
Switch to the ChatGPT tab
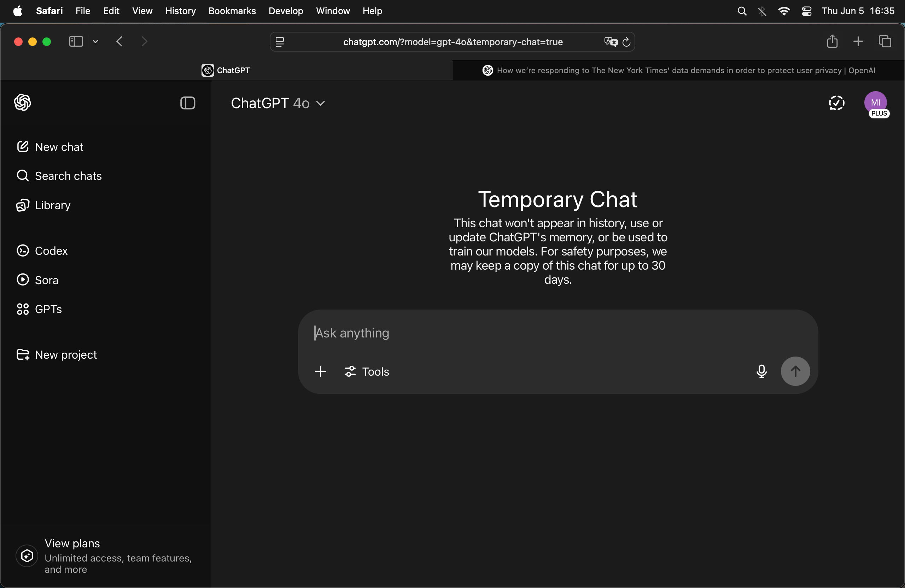coord(226,70)
